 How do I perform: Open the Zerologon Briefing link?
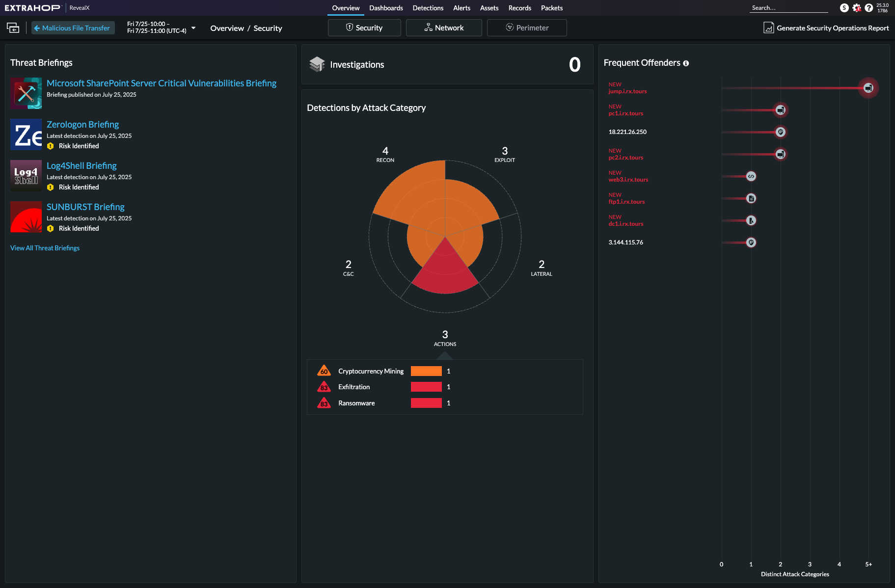82,125
